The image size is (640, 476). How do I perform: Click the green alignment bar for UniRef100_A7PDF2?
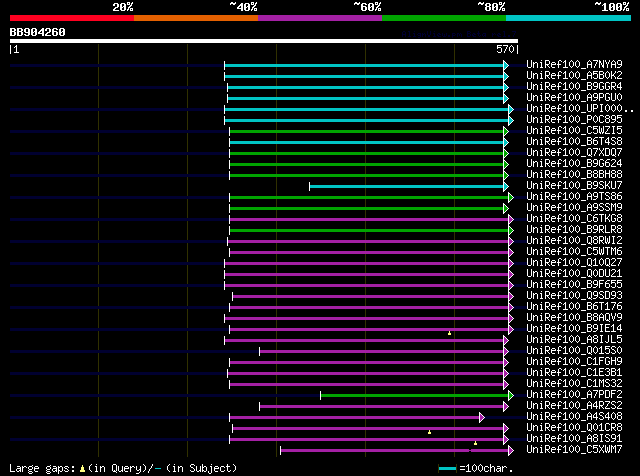pyautogui.click(x=415, y=396)
